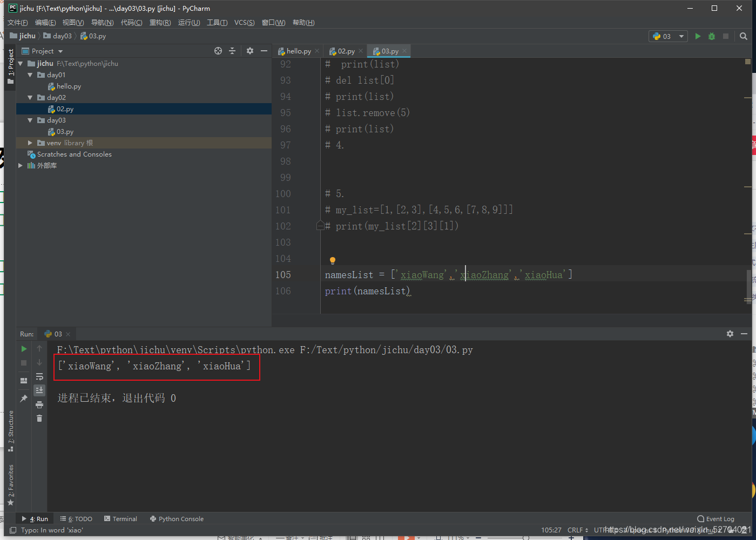Screen dimensions: 756x540
Task: Click the pin tab icon in Run panel
Action: pos(24,399)
